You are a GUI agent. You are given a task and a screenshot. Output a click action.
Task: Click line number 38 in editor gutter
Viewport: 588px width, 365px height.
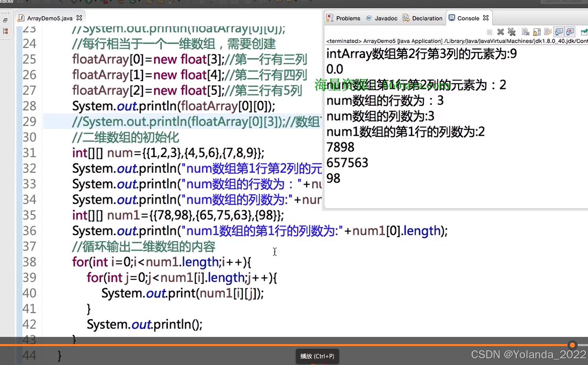pyautogui.click(x=29, y=262)
